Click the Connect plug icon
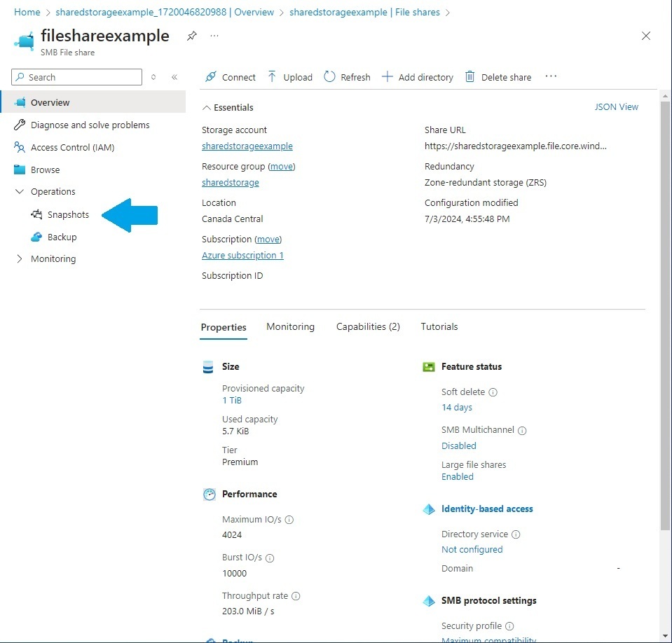The width and height of the screenshot is (672, 643). [210, 76]
